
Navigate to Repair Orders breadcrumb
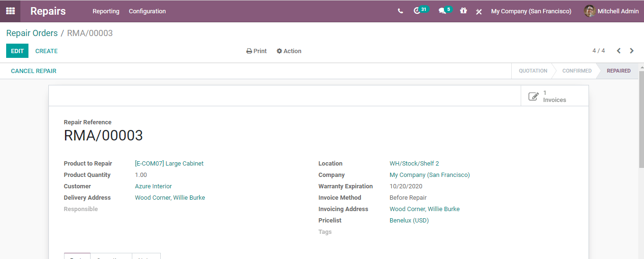click(32, 33)
